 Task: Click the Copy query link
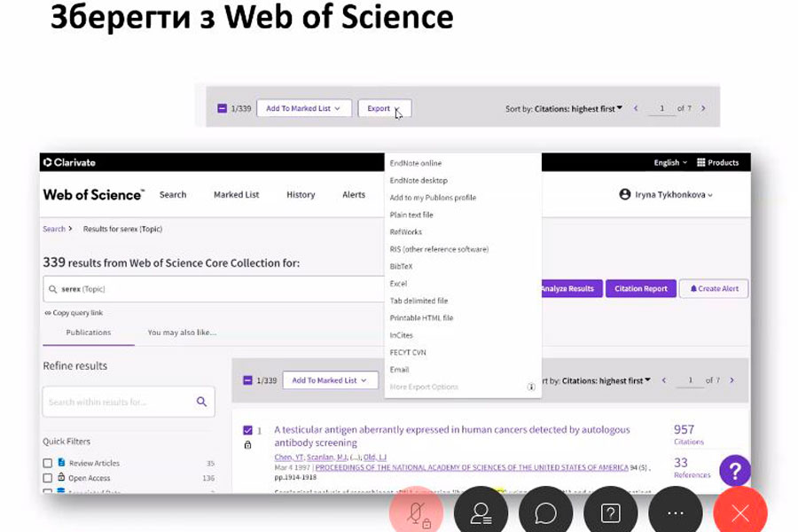click(x=74, y=313)
